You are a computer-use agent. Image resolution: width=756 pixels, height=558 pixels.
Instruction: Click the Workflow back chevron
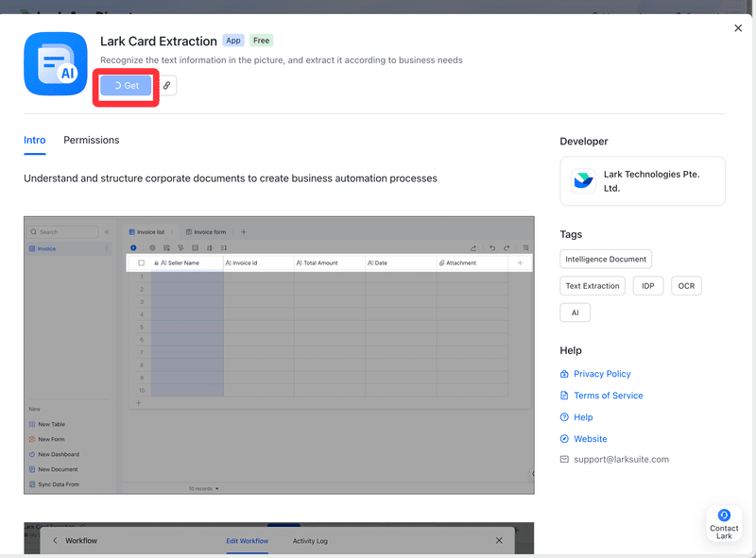(x=55, y=541)
